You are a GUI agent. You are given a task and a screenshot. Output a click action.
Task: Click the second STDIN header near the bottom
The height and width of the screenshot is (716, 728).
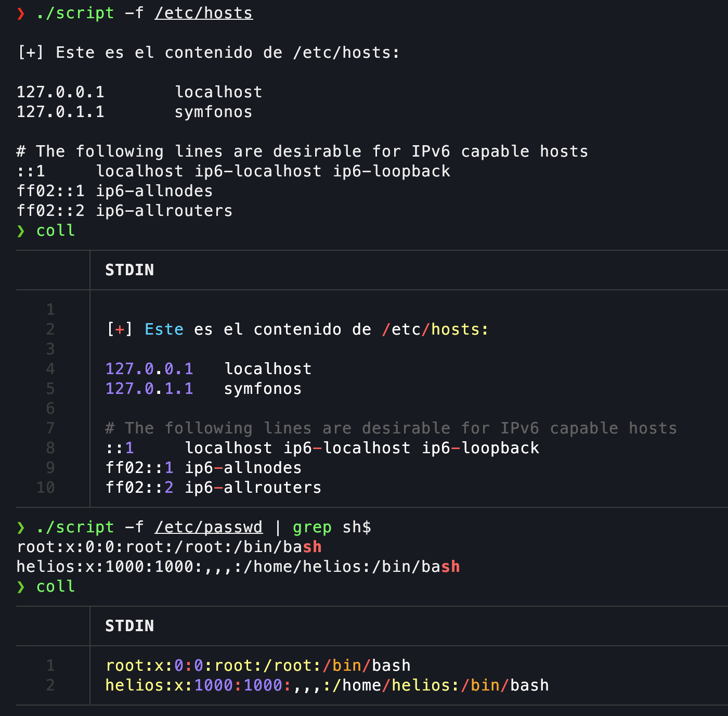point(129,626)
